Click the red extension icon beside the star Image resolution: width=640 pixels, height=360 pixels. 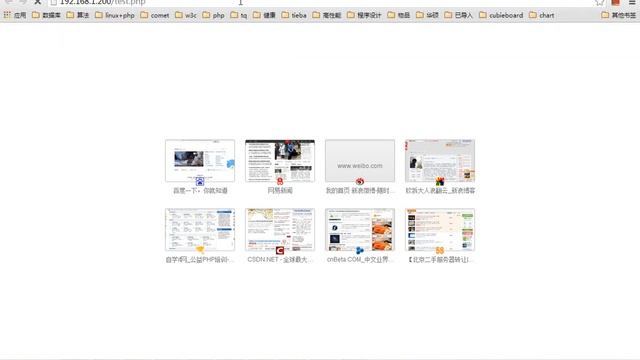tap(616, 2)
